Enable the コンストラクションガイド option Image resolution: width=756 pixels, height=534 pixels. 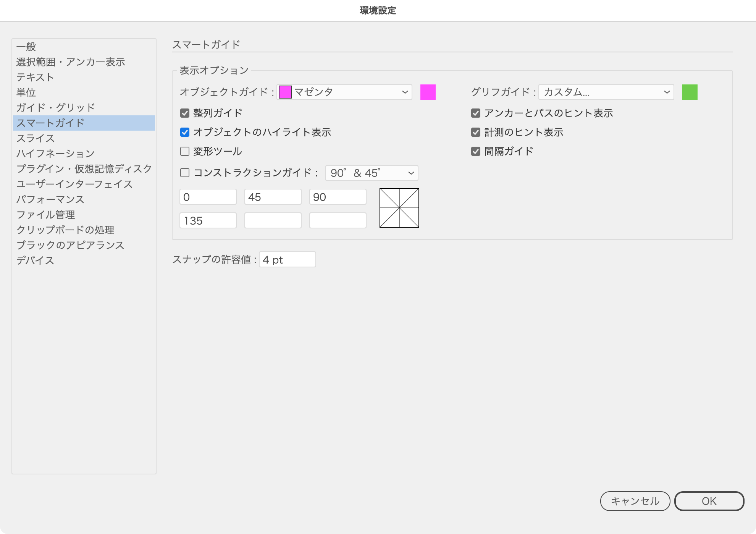click(185, 173)
